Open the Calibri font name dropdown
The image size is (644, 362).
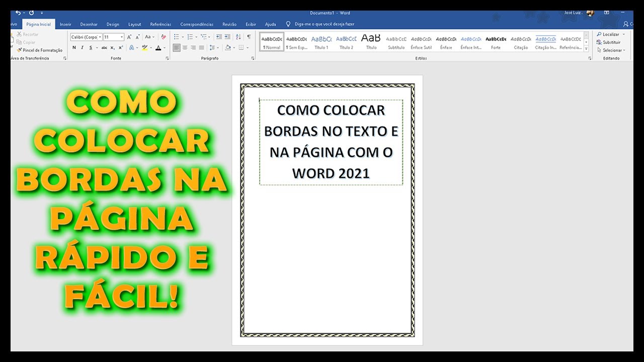(x=100, y=37)
